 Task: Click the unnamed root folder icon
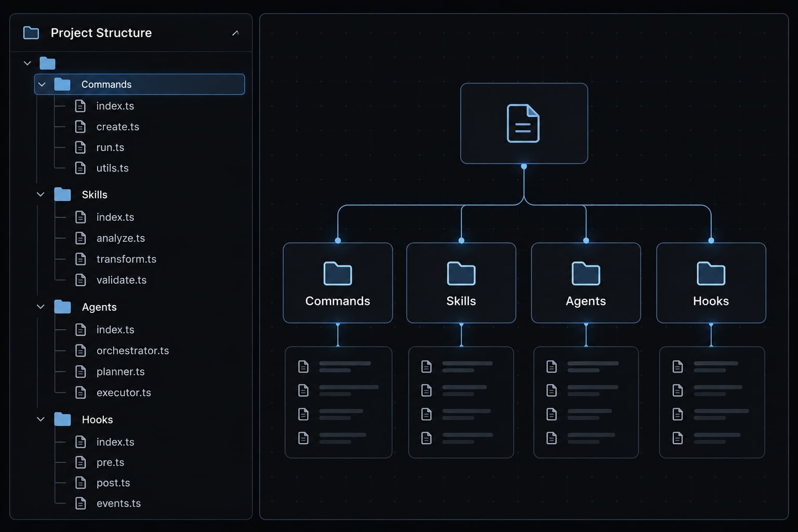tap(47, 63)
